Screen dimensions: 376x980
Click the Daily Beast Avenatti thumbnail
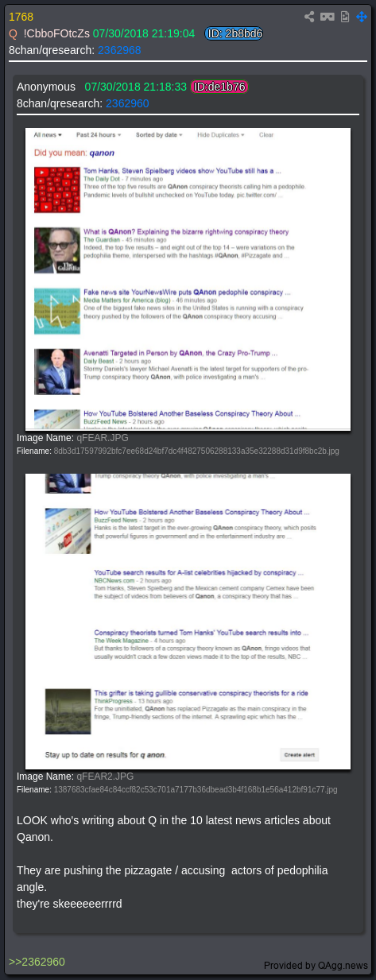(57, 371)
